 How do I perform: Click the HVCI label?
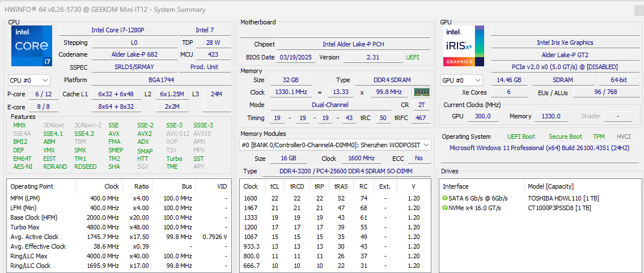(x=624, y=136)
